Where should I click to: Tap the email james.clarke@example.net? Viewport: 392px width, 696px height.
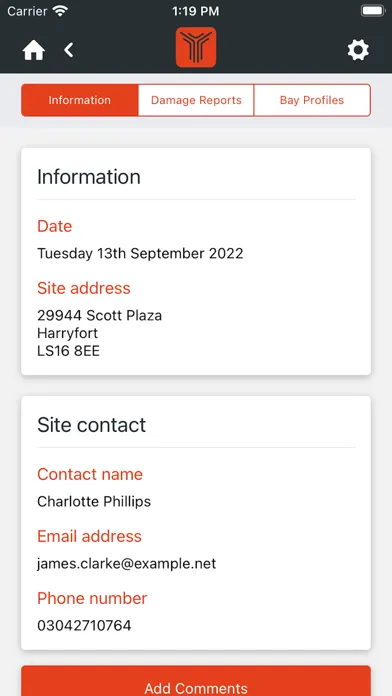tap(127, 564)
